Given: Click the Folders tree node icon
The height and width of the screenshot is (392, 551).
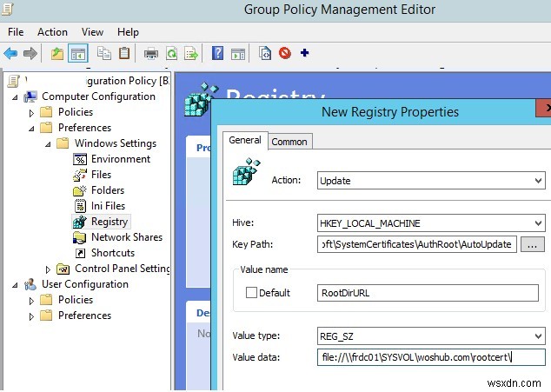Looking at the screenshot, I should pyautogui.click(x=79, y=190).
